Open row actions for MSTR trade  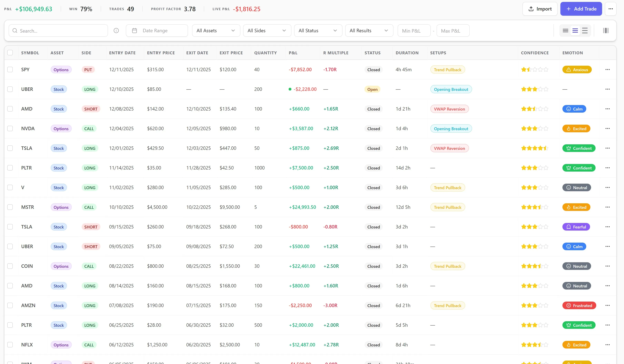(x=607, y=207)
